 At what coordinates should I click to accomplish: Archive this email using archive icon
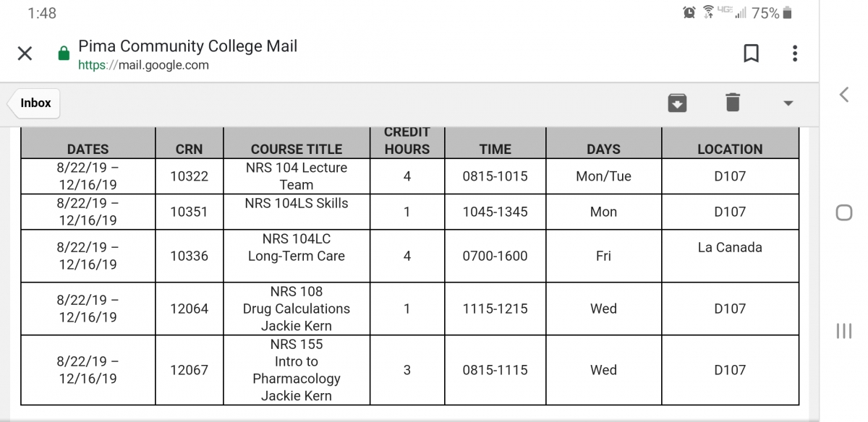click(x=677, y=103)
